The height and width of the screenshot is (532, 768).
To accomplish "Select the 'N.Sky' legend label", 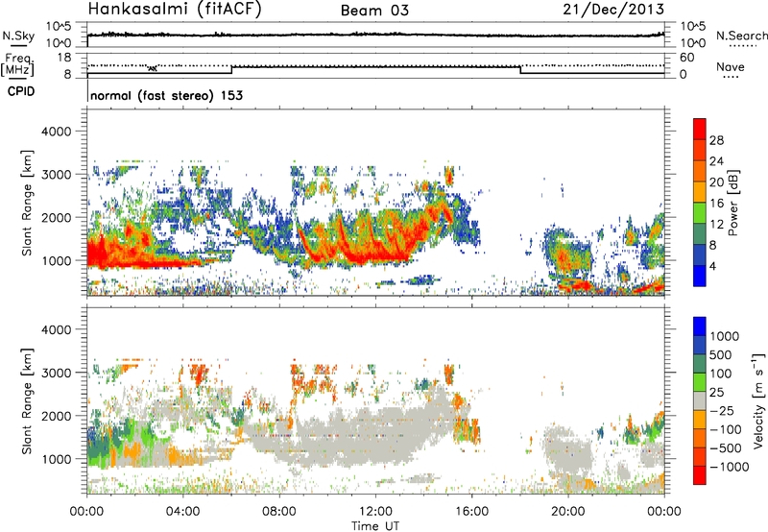I will [x=18, y=36].
